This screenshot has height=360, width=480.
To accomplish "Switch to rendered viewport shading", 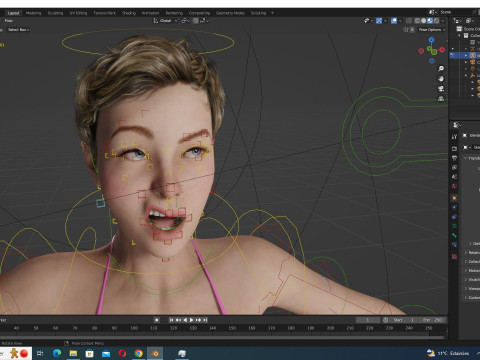I will coord(436,21).
